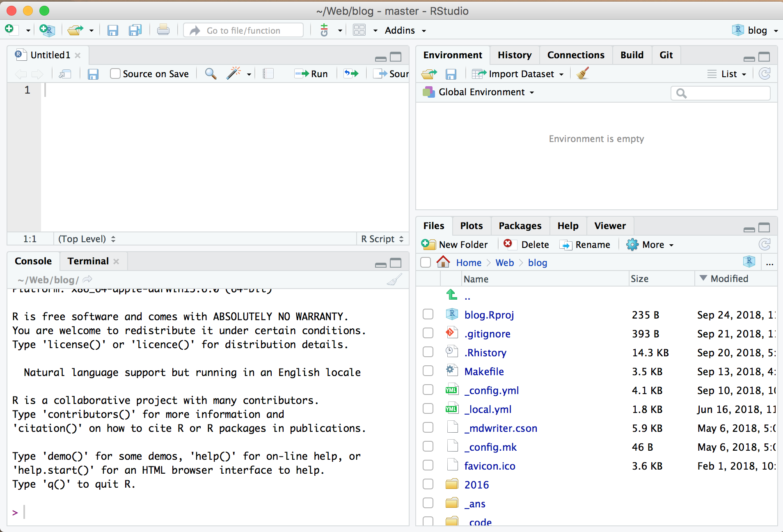Image resolution: width=783 pixels, height=532 pixels.
Task: Switch to the Plots tab
Action: 472,226
